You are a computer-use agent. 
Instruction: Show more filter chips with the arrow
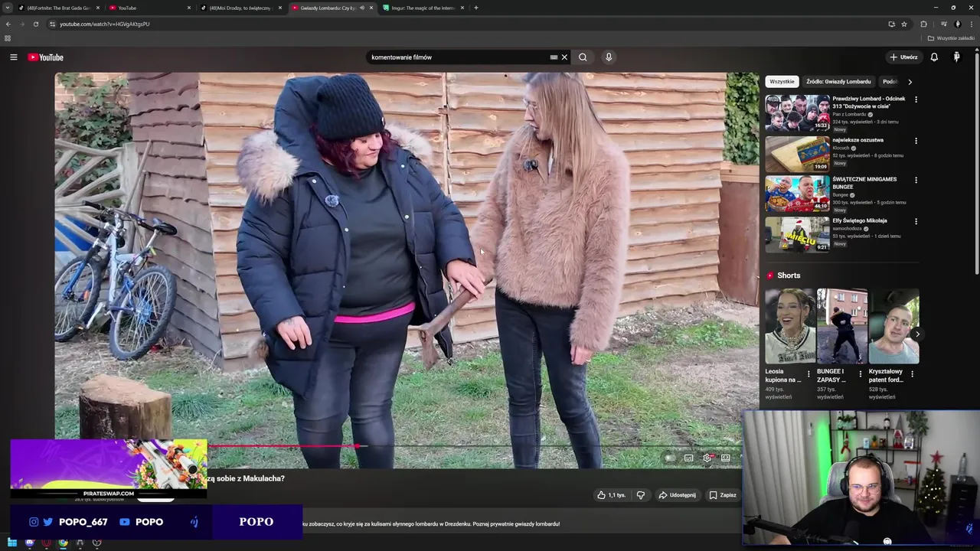pyautogui.click(x=910, y=82)
